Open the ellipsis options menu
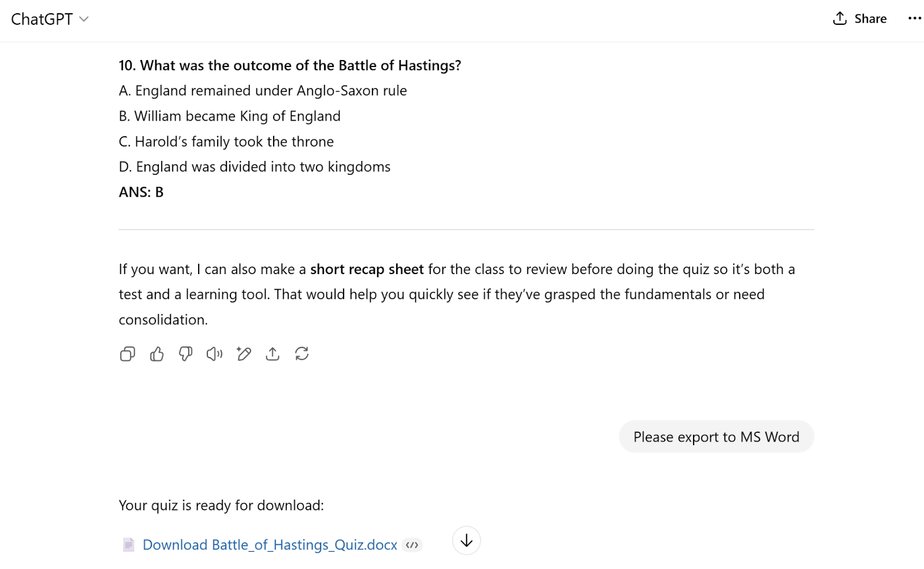Image resolution: width=924 pixels, height=569 pixels. pos(914,18)
